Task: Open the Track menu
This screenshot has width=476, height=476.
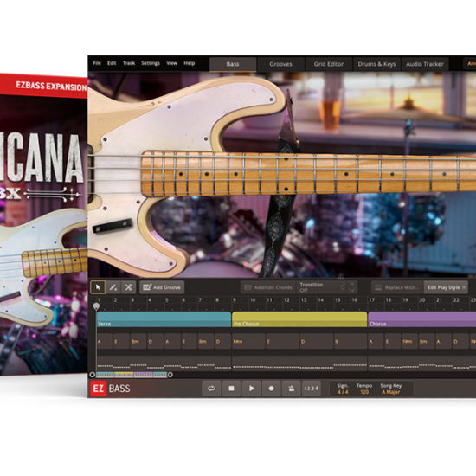Action: 129,63
